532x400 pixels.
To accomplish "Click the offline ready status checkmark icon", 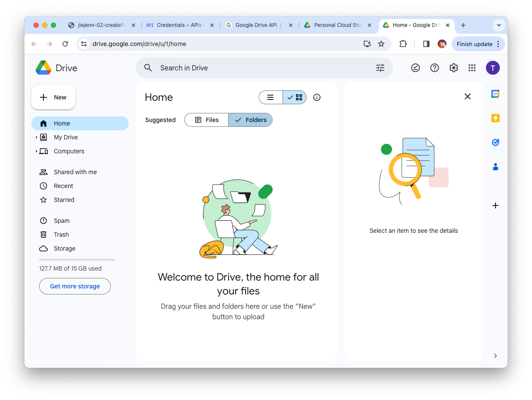I will (x=416, y=68).
